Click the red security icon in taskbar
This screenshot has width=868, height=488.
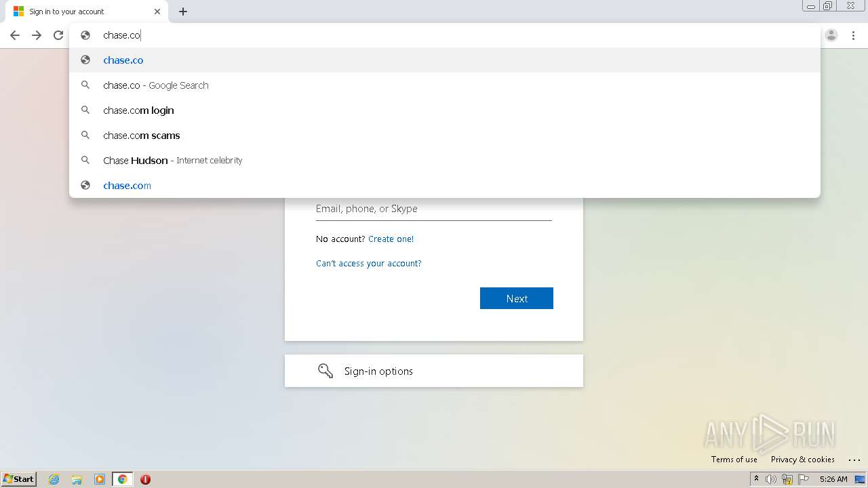pyautogui.click(x=145, y=479)
